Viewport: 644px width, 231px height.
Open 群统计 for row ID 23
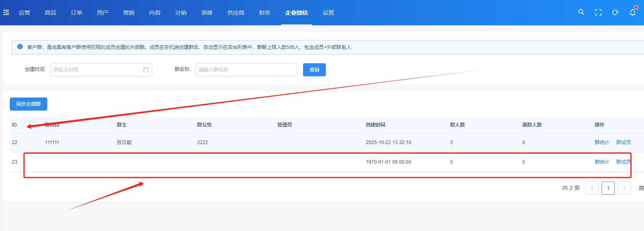(x=602, y=162)
